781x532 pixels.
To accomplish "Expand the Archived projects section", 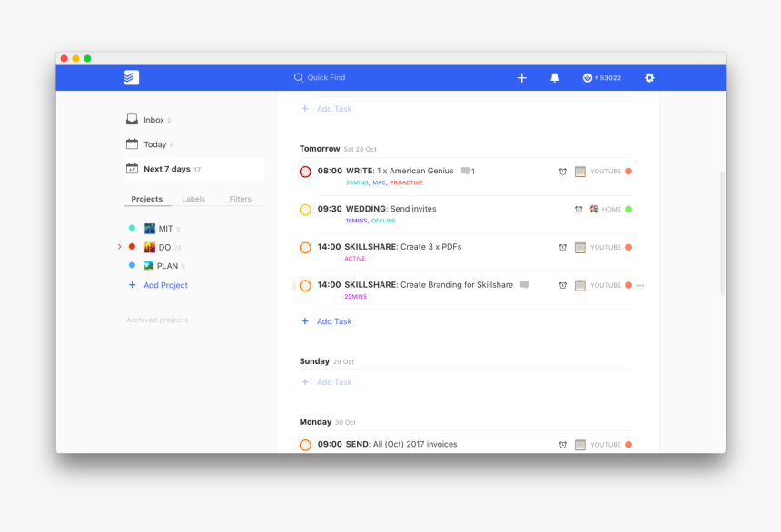I will 157,320.
